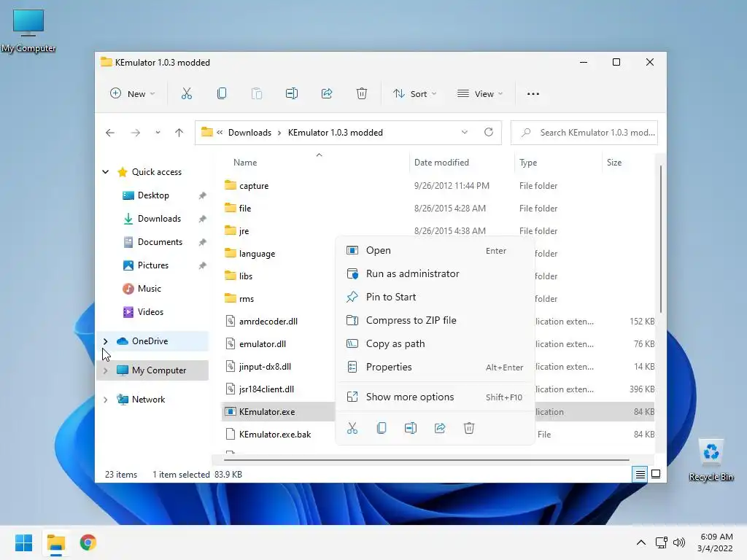
Task: Click the Share icon in the context menu
Action: tap(440, 428)
